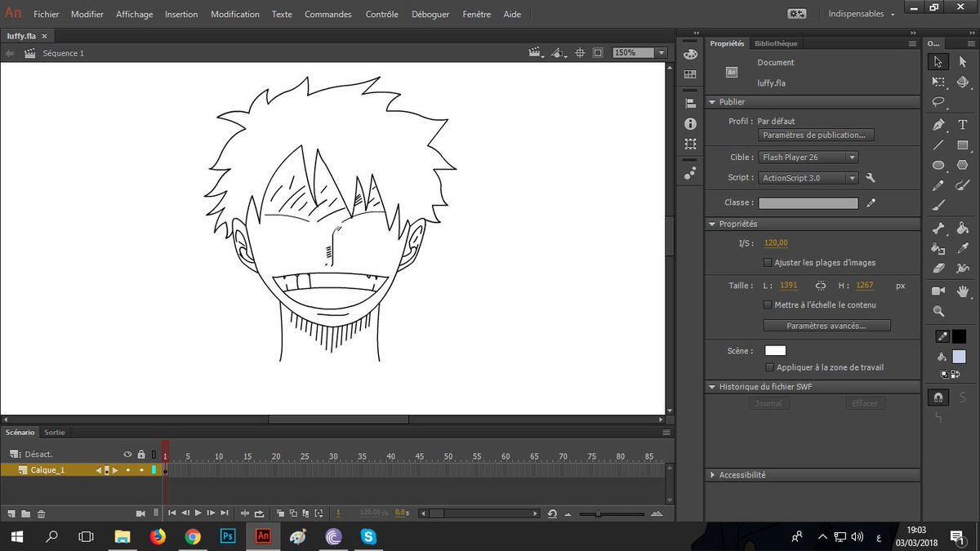
Task: Choose the Pencil tool
Action: click(938, 185)
